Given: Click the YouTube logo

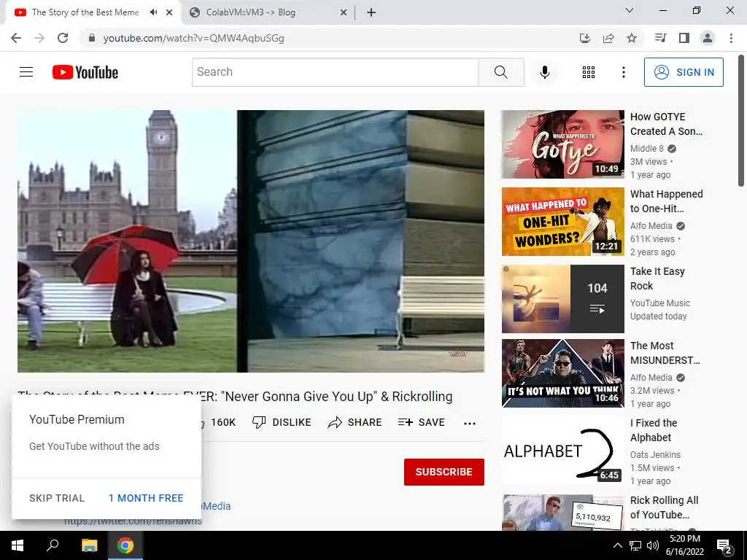Looking at the screenshot, I should click(85, 72).
